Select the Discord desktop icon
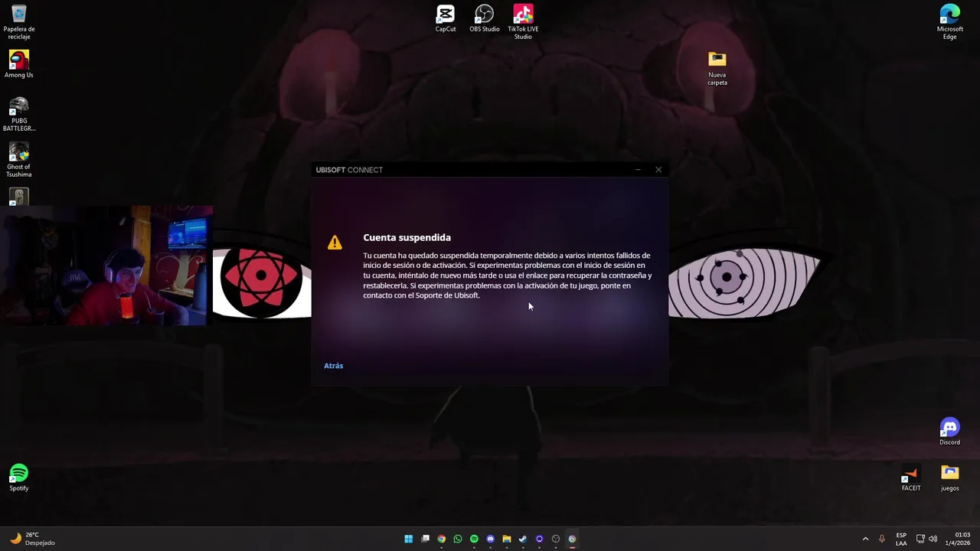 (950, 432)
